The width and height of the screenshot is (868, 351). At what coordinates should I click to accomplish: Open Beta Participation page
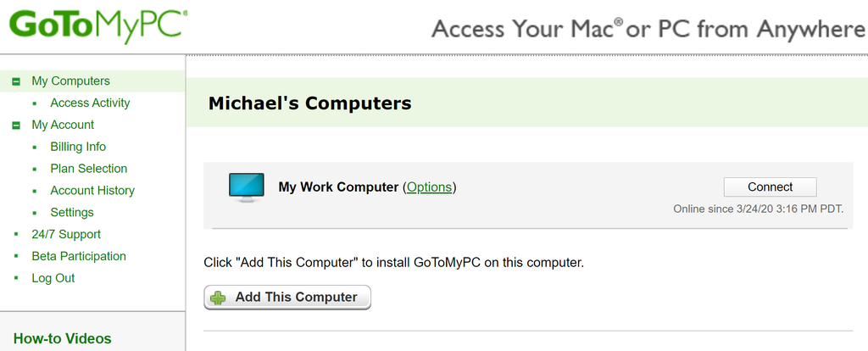coord(79,256)
